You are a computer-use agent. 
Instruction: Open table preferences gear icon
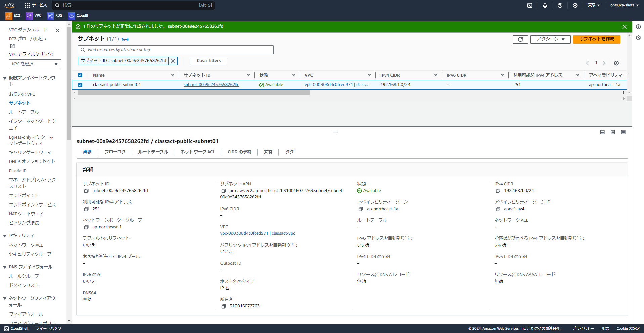click(616, 63)
